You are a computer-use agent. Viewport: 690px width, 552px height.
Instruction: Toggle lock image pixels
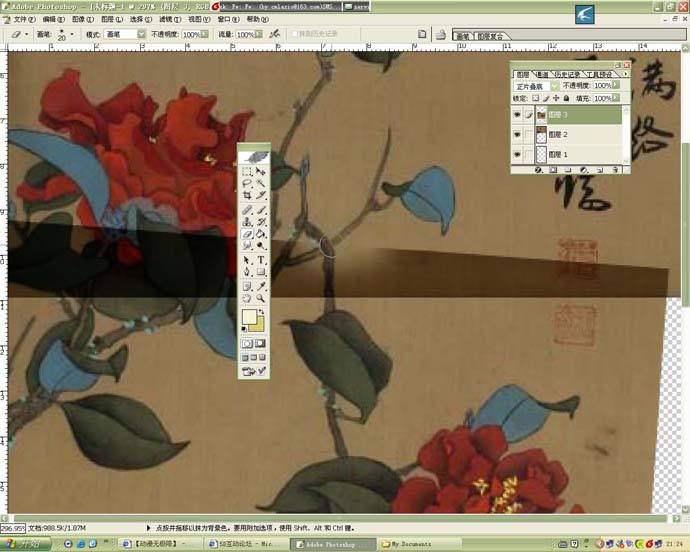(546, 98)
